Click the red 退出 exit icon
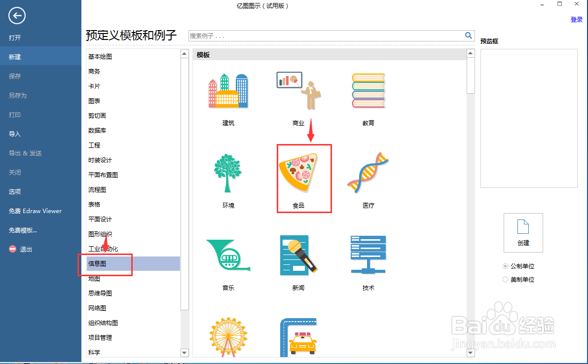Screen dimensions: 588x364 pos(13,249)
